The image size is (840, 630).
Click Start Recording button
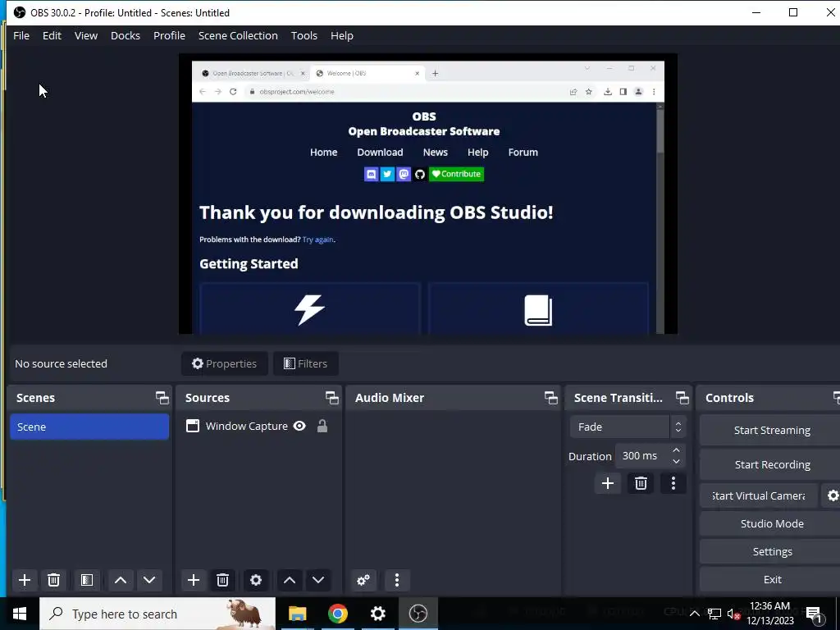coord(770,465)
